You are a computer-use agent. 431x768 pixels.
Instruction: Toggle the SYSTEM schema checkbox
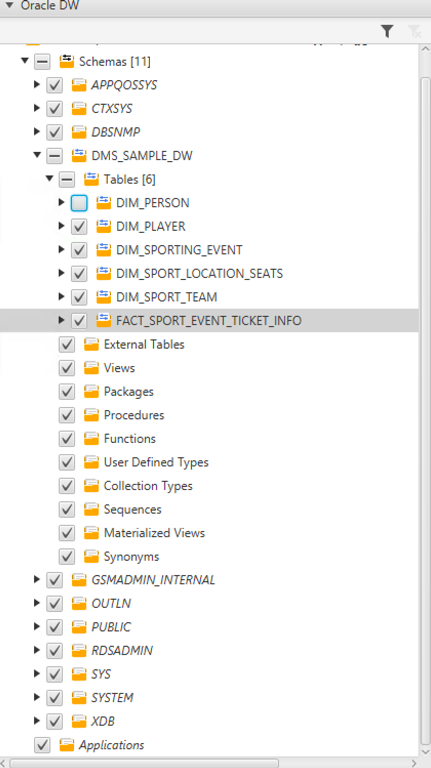tap(54, 698)
